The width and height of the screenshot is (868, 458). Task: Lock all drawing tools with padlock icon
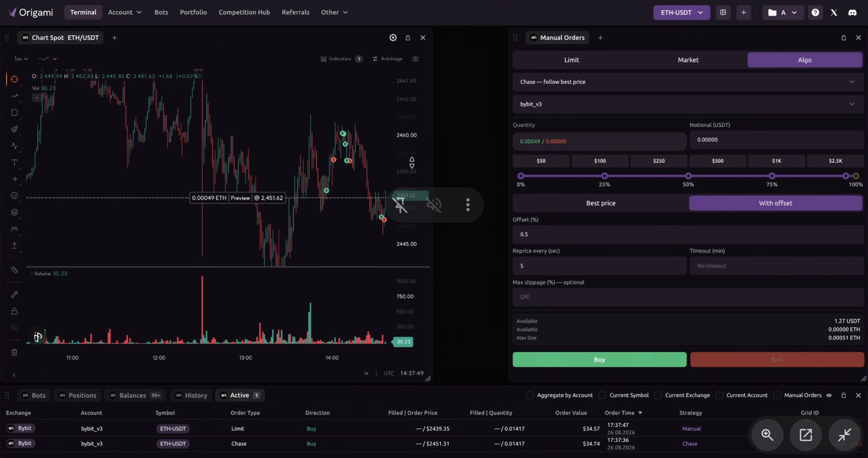pos(14,311)
